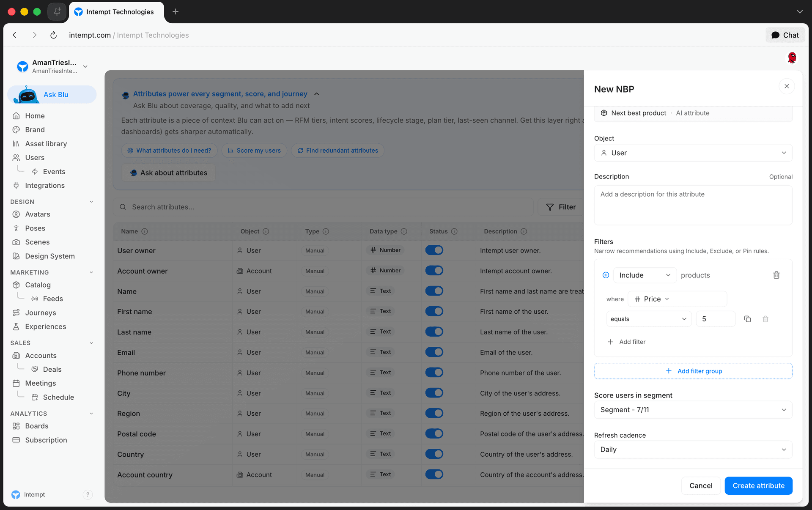Image resolution: width=812 pixels, height=510 pixels.
Task: Click info icon next to Name column
Action: (145, 231)
